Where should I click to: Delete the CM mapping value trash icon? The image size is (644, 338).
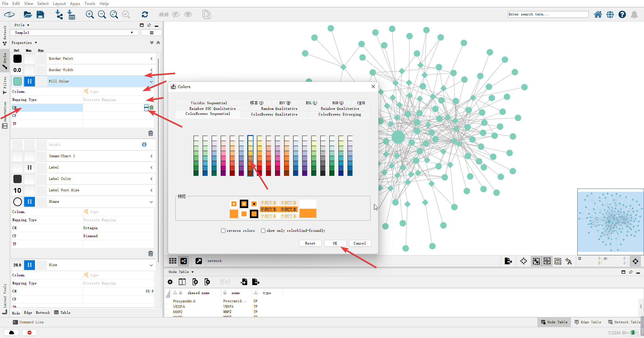[x=152, y=108]
